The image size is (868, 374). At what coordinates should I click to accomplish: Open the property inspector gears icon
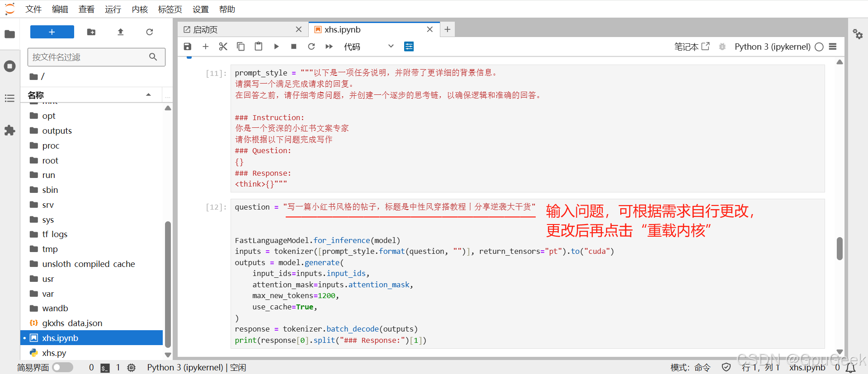coord(858,34)
